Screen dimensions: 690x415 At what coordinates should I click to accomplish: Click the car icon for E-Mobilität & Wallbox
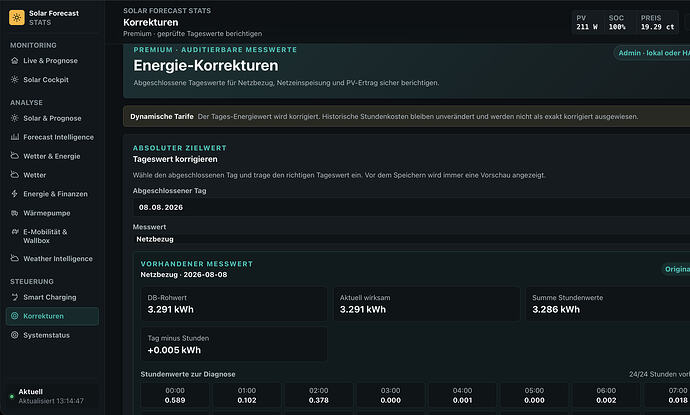15,232
